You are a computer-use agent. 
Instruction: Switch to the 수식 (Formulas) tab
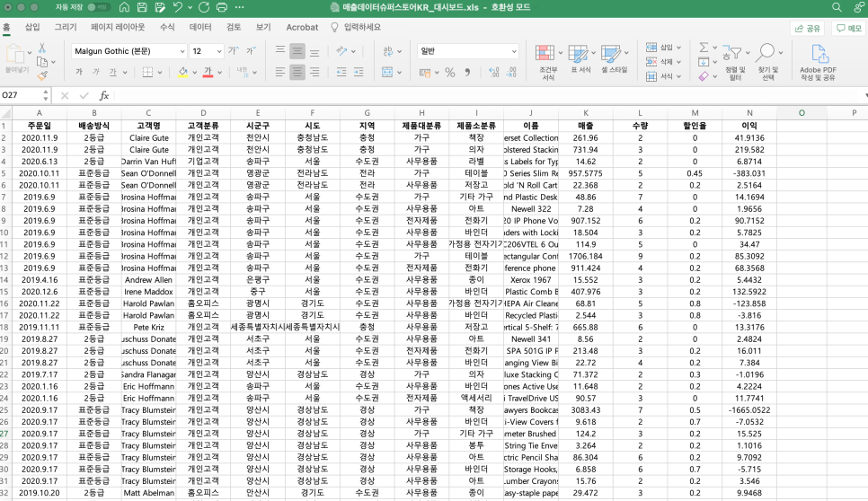[167, 27]
